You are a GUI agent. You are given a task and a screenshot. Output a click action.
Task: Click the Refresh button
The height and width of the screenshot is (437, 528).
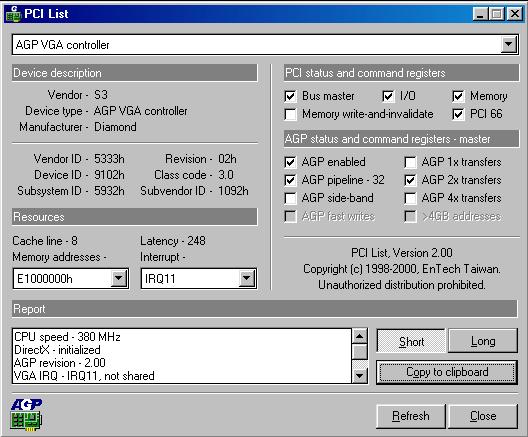(x=411, y=416)
